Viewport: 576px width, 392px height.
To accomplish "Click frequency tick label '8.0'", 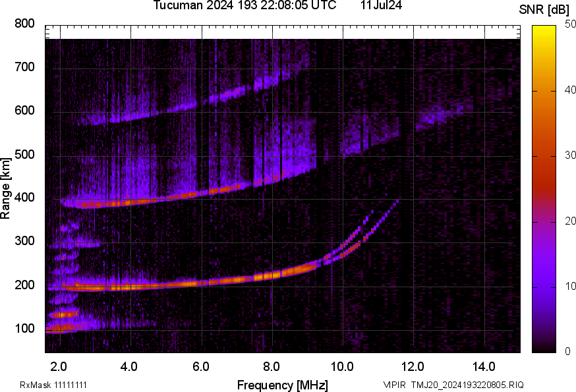I will coord(271,366).
